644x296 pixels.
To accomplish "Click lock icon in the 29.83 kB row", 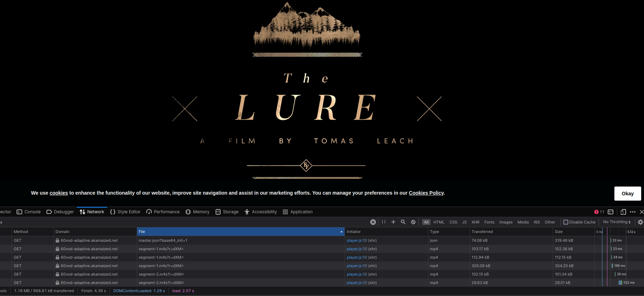I will [57, 283].
